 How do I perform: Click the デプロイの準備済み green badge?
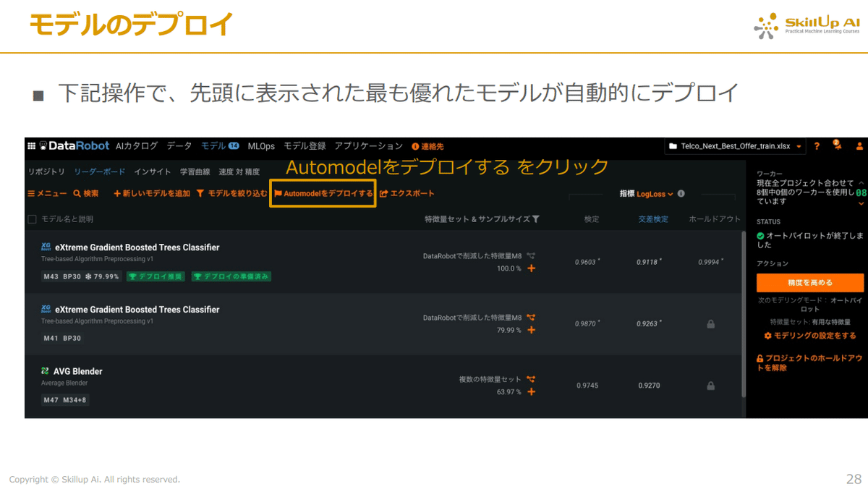(231, 276)
